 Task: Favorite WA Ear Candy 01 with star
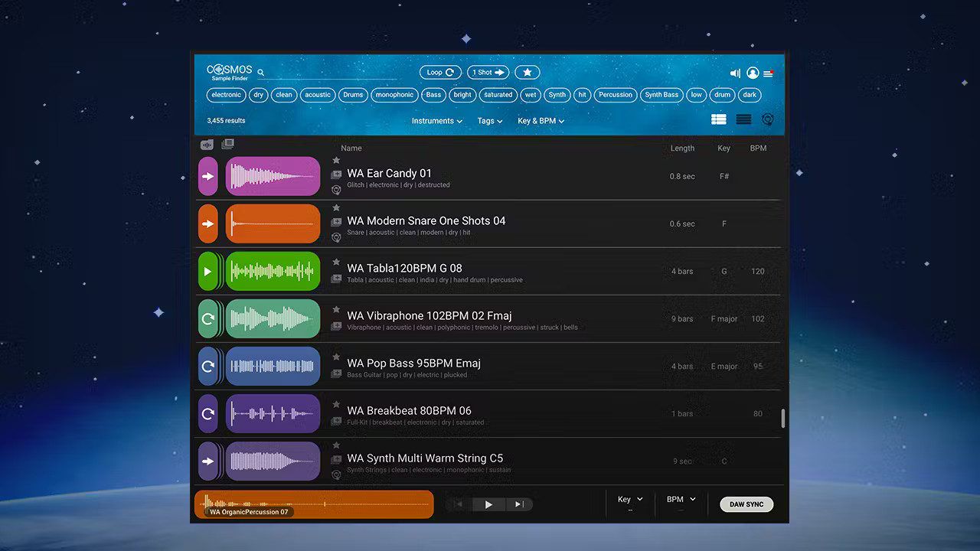click(x=336, y=161)
